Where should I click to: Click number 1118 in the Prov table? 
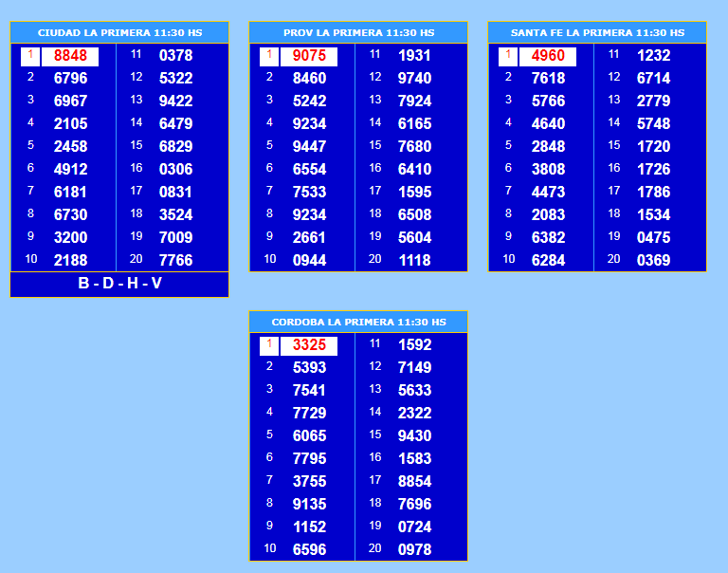pyautogui.click(x=414, y=260)
